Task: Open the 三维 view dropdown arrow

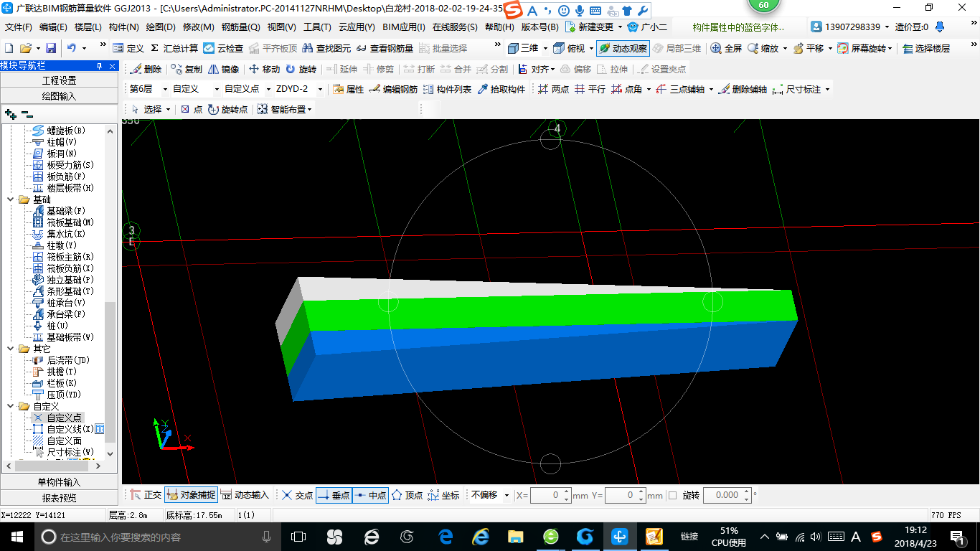Action: 545,48
